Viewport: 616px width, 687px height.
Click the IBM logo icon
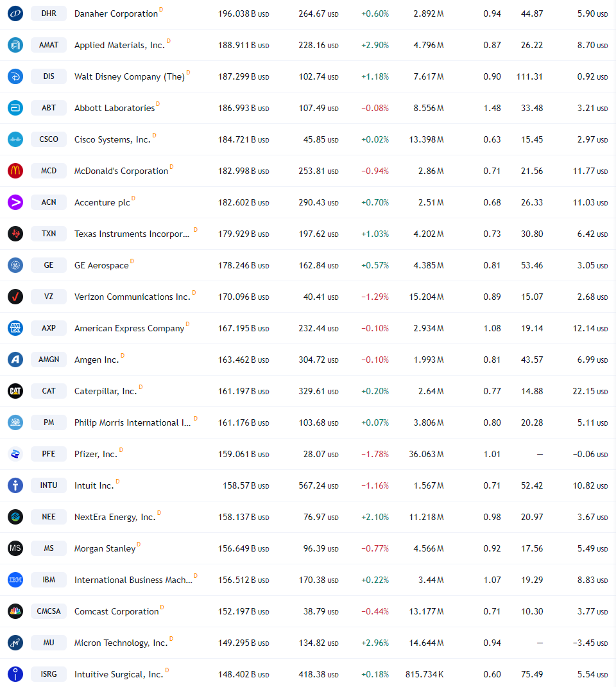[x=15, y=580]
